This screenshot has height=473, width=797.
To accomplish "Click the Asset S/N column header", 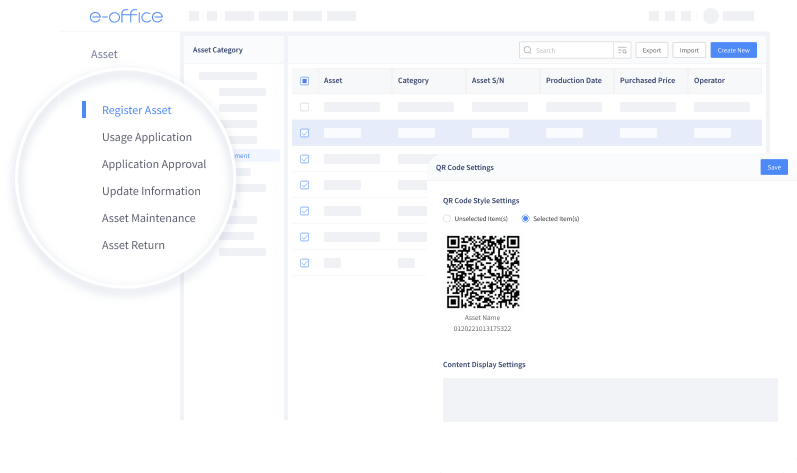I will click(488, 80).
